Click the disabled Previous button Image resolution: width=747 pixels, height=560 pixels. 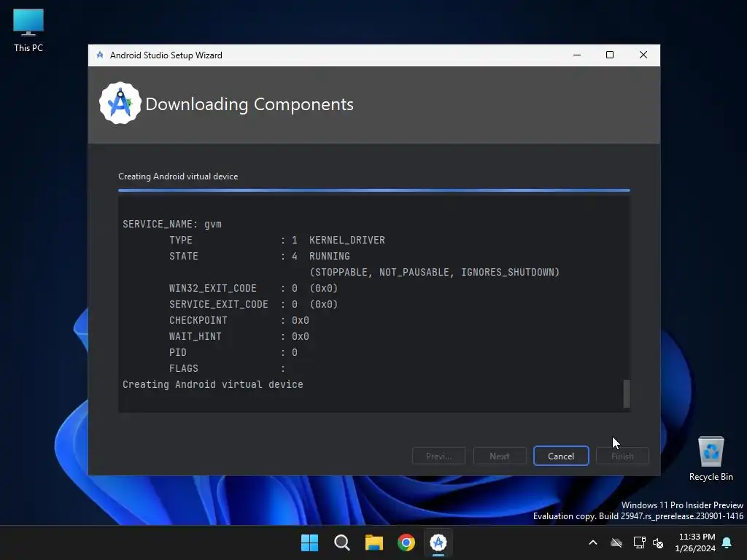pyautogui.click(x=438, y=456)
